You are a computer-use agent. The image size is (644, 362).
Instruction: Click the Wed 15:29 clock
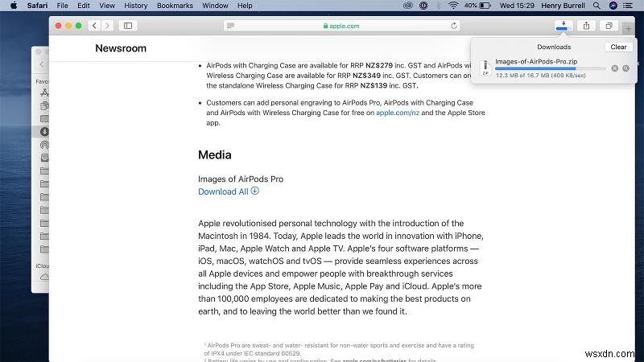pyautogui.click(x=517, y=6)
